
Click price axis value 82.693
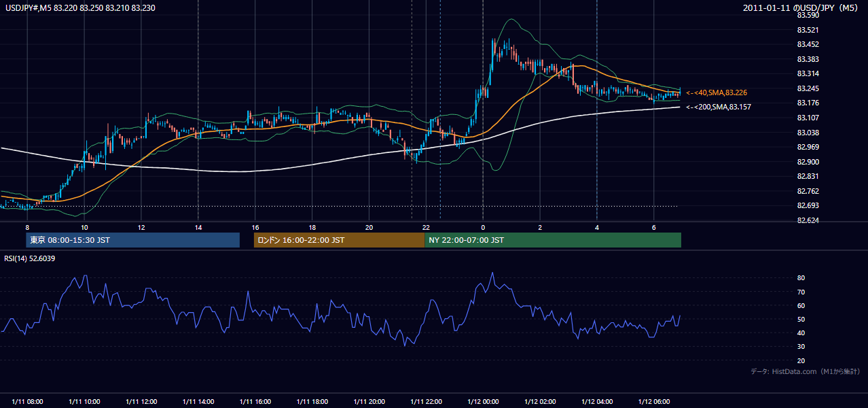click(x=808, y=205)
